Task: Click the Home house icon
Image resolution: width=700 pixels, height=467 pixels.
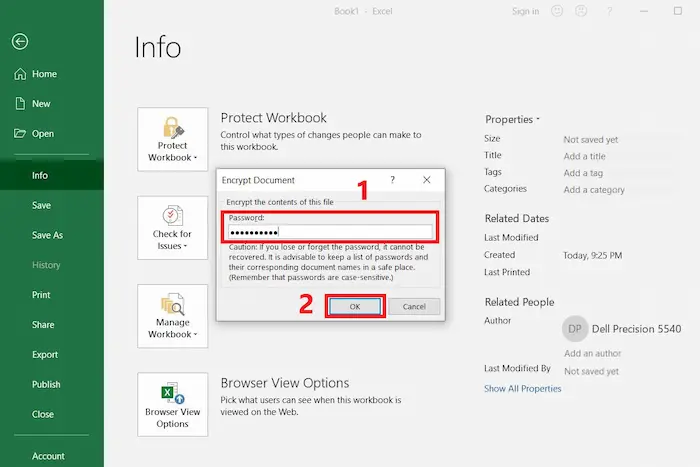Action: (20, 74)
